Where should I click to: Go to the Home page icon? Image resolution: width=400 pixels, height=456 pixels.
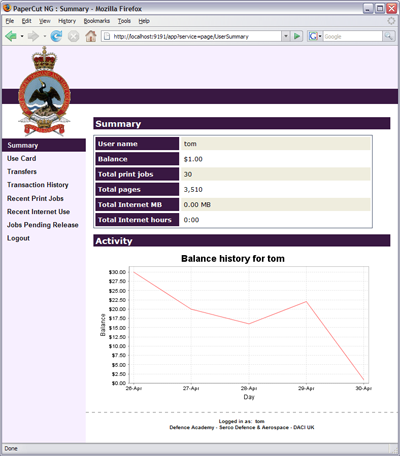(x=91, y=36)
